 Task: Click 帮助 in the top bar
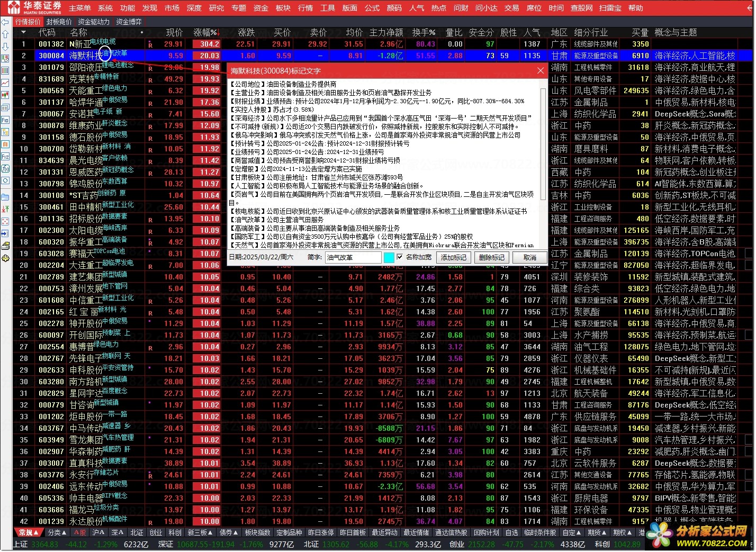(636, 8)
